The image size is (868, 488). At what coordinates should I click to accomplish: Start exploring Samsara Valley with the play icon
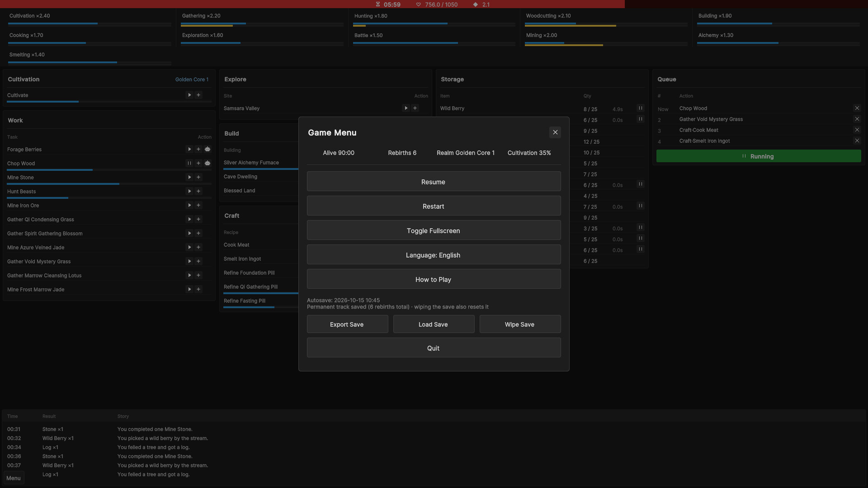pyautogui.click(x=406, y=108)
